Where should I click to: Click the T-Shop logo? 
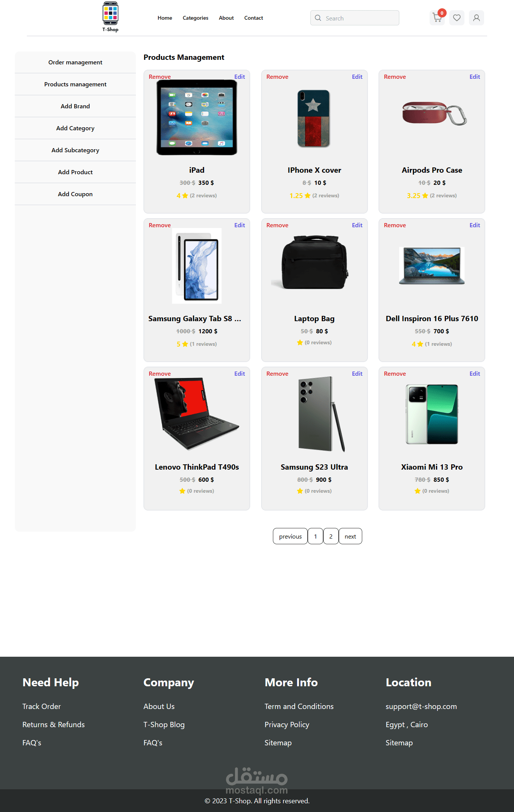[111, 17]
